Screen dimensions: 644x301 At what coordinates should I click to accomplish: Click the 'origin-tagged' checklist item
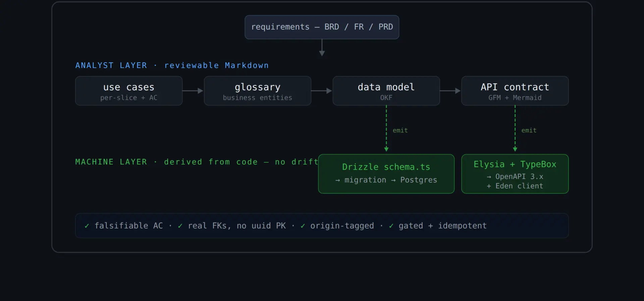(342, 226)
